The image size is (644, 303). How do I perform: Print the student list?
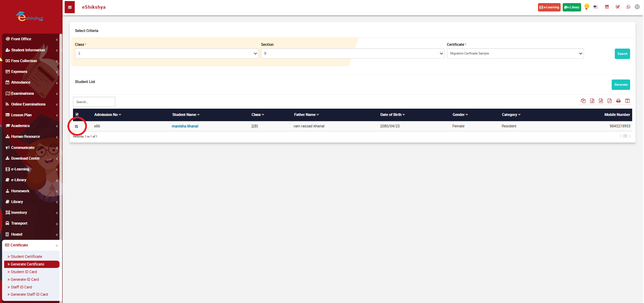[618, 101]
